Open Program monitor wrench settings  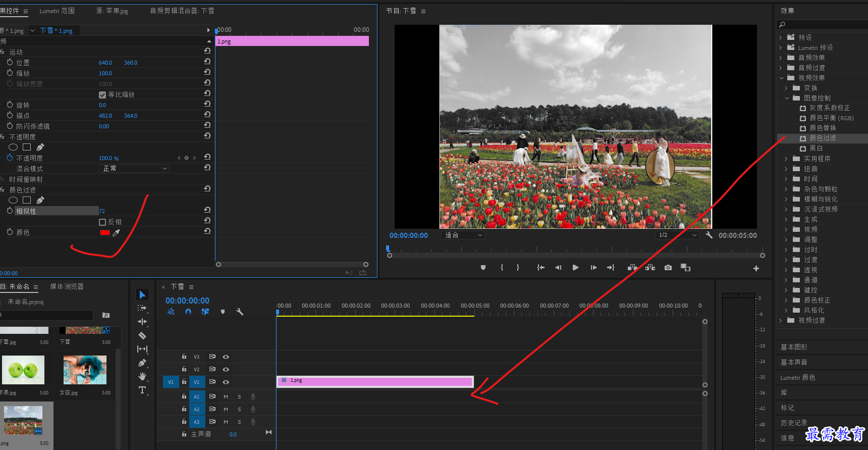click(x=709, y=235)
